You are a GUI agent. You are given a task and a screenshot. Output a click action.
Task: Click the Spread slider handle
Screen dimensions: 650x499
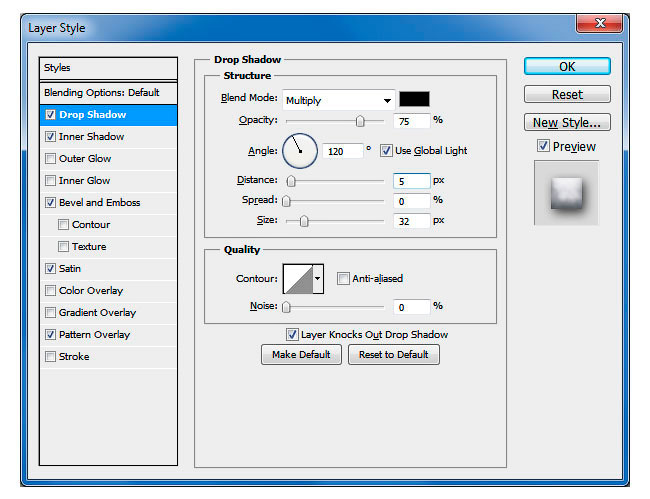[x=286, y=201]
